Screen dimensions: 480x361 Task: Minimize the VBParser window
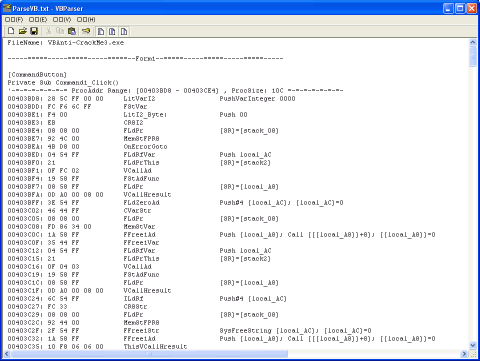click(448, 8)
